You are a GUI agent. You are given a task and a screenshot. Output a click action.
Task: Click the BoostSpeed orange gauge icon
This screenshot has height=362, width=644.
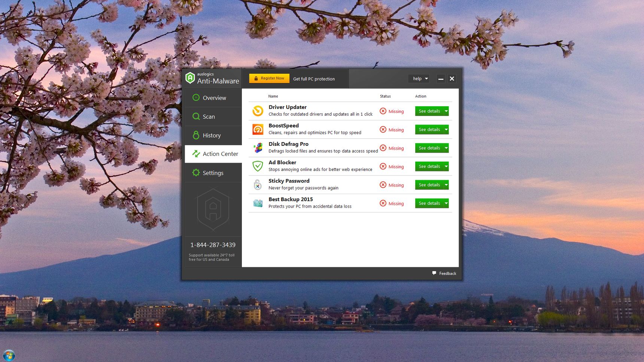tap(258, 129)
